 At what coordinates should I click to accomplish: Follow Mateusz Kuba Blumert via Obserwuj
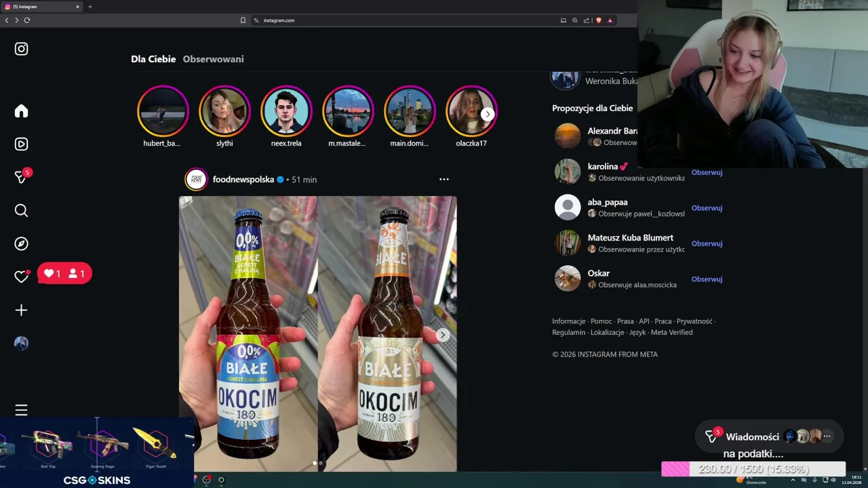coord(707,243)
